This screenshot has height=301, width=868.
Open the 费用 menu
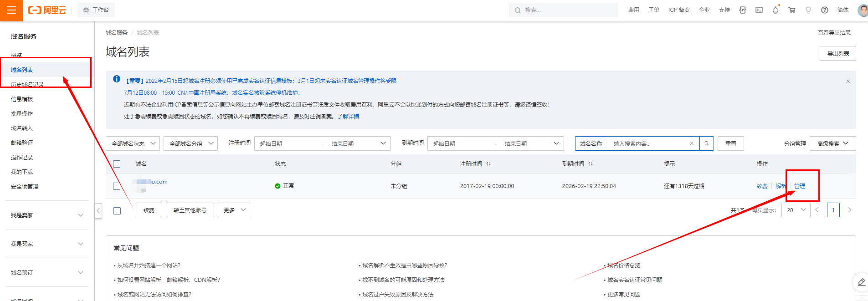[633, 10]
